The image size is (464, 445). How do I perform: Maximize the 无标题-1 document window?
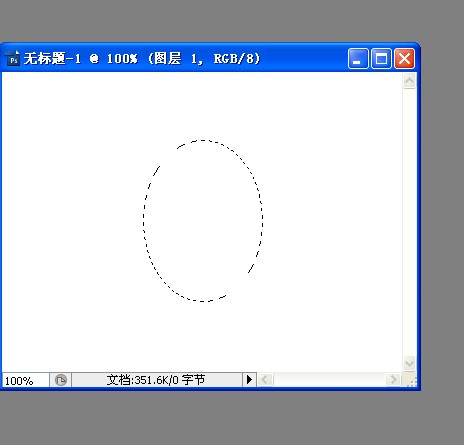click(x=381, y=59)
